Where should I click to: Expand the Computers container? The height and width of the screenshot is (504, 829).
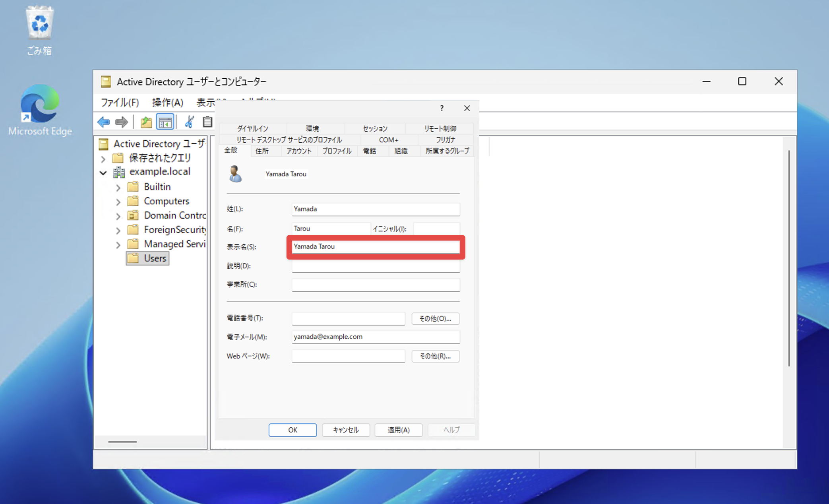click(x=118, y=202)
